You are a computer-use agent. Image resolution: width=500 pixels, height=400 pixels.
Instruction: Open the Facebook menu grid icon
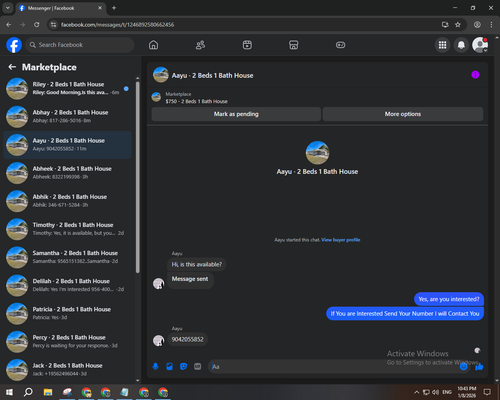pyautogui.click(x=442, y=45)
